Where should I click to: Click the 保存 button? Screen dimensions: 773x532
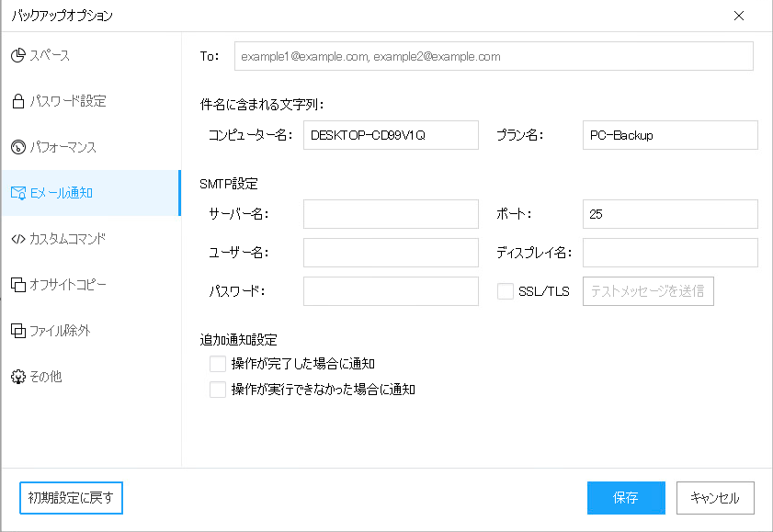click(626, 497)
